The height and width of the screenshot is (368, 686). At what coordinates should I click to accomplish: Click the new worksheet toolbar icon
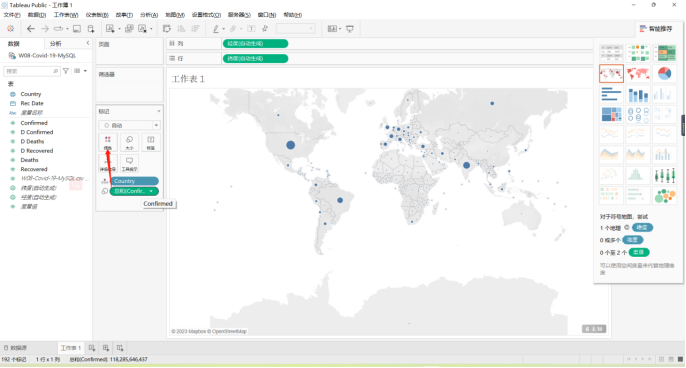pos(110,29)
